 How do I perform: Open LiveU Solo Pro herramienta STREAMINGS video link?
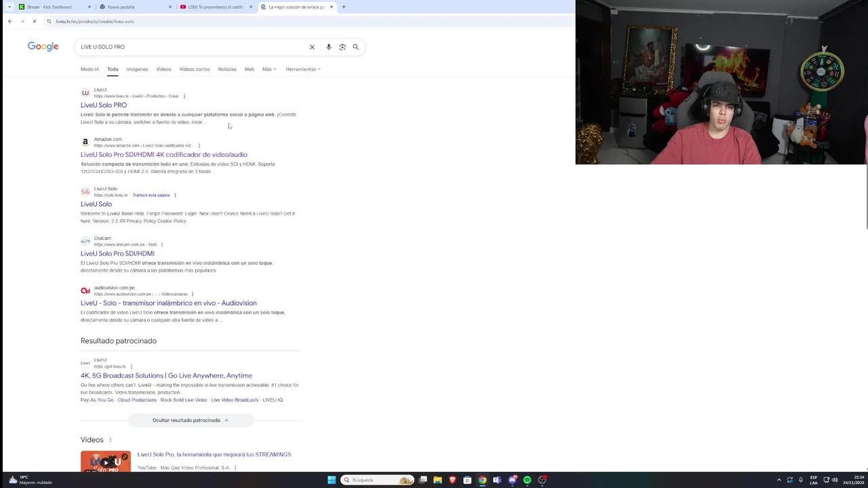tap(214, 454)
